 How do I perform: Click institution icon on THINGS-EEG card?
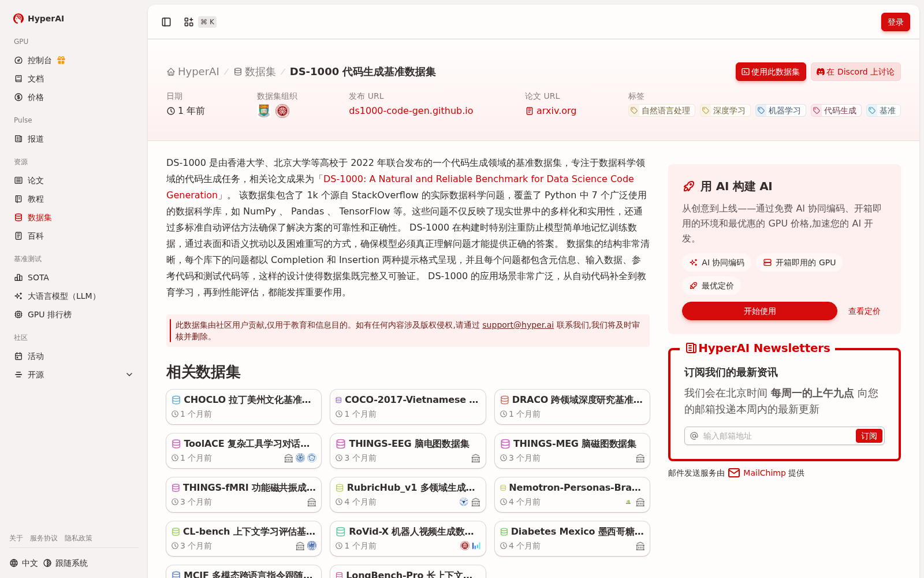(x=476, y=458)
